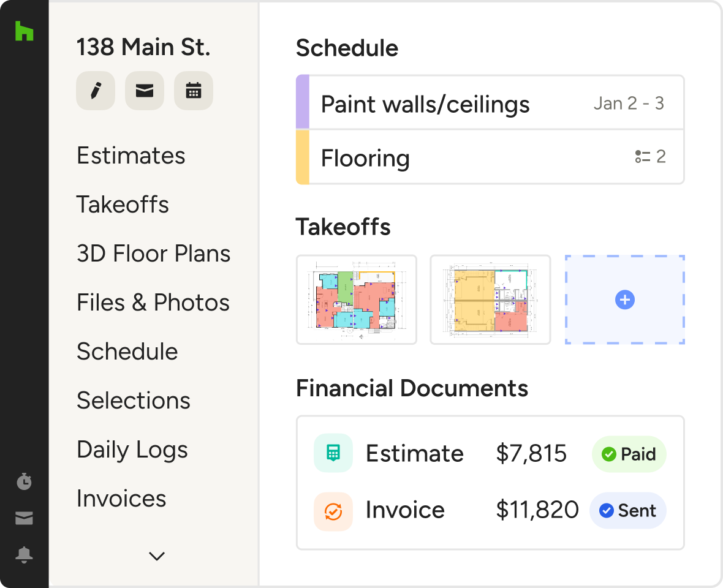Click the purple color bar on Paint task

coord(303,102)
